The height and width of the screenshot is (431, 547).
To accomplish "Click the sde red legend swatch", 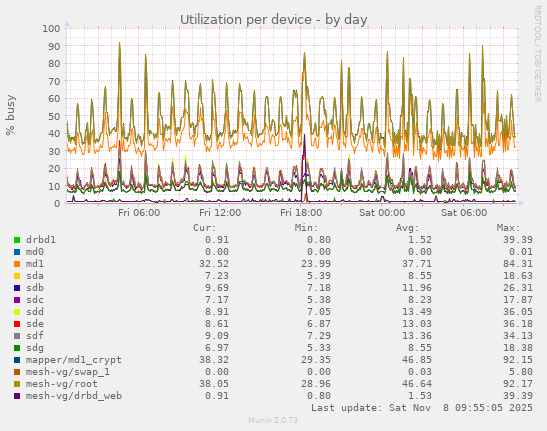I will (17, 324).
